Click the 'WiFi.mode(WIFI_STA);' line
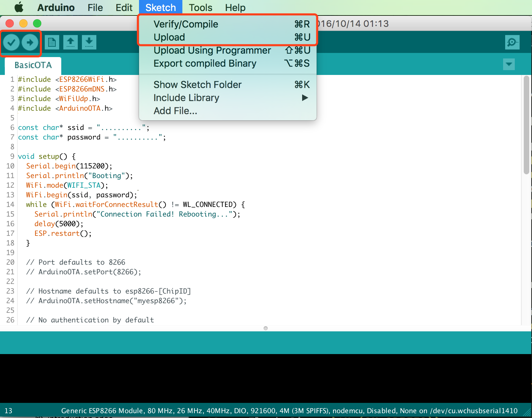Image resolution: width=532 pixels, height=418 pixels. [67, 185]
